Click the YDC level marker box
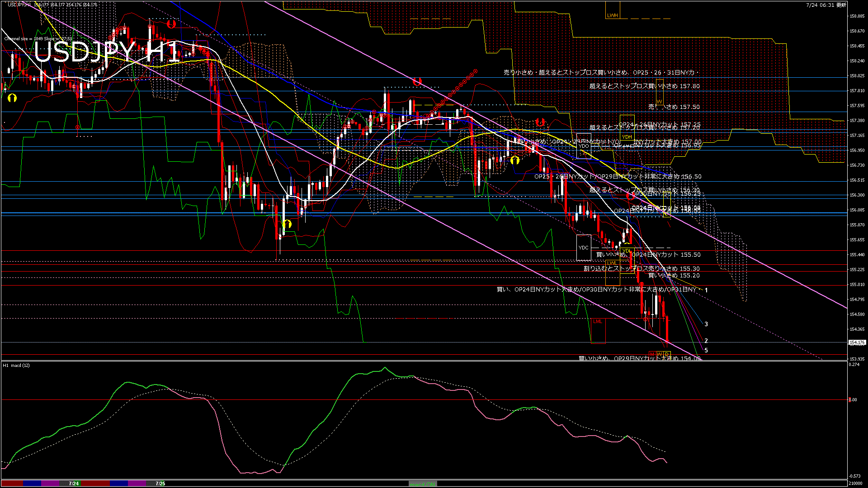The height and width of the screenshot is (488, 868). pyautogui.click(x=584, y=248)
